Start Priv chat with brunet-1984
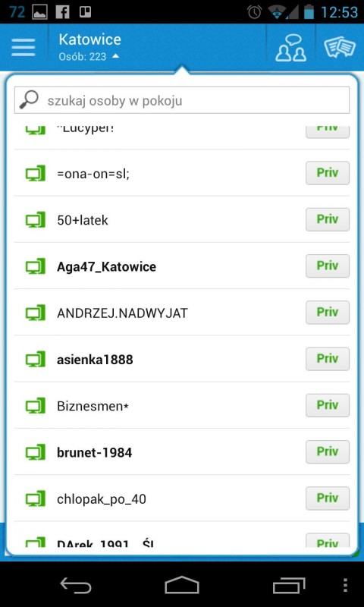This screenshot has height=607, width=364. (328, 451)
